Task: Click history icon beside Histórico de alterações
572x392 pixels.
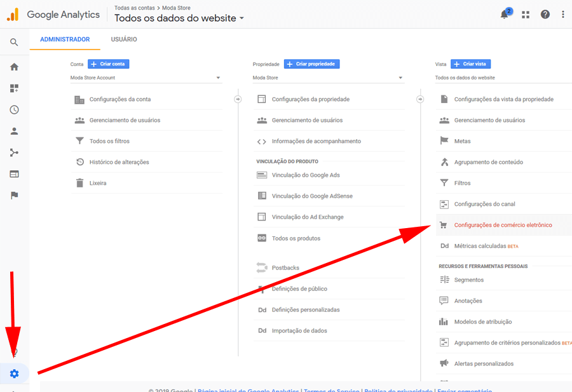Action: (x=80, y=162)
